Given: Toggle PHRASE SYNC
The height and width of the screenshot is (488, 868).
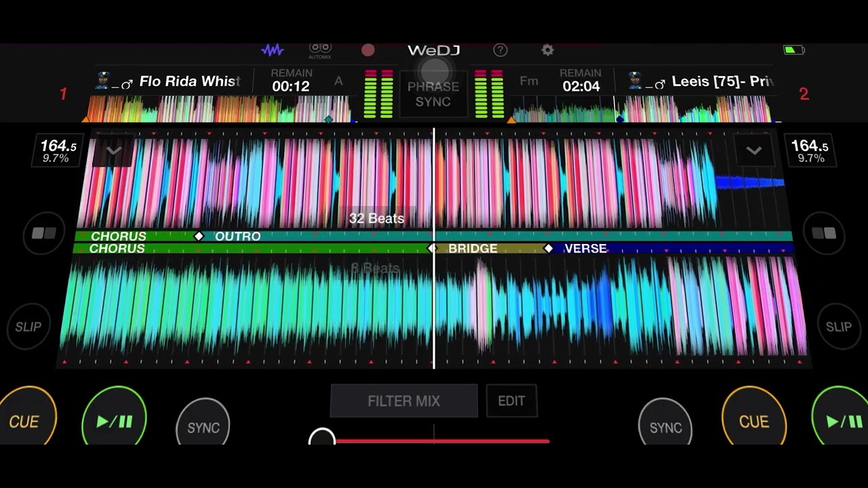Looking at the screenshot, I should (x=433, y=94).
